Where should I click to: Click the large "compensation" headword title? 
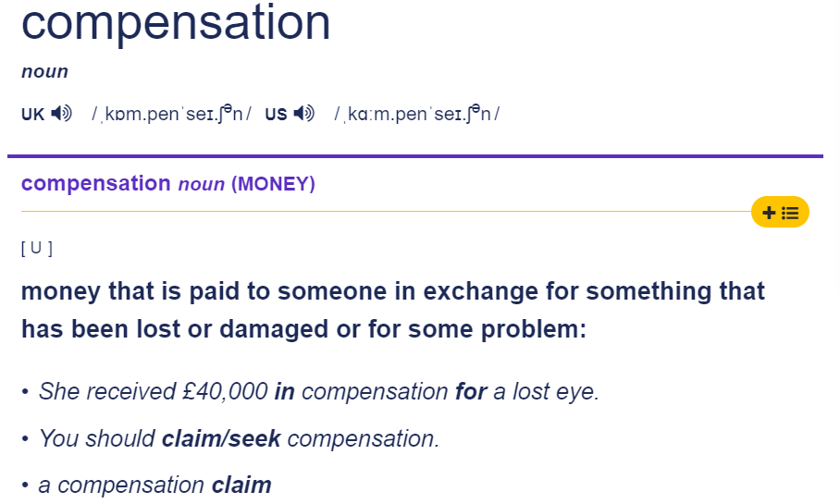click(176, 22)
